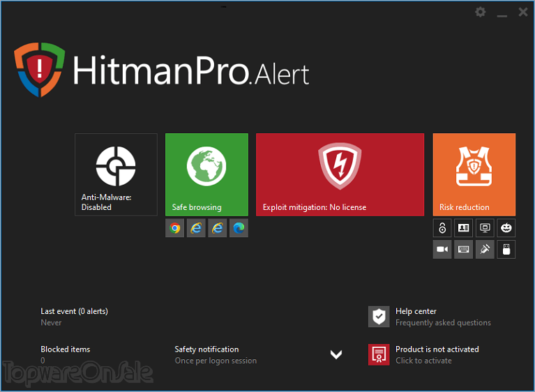
Task: Toggle the pumpkin BadUSB scare icon
Action: [506, 228]
